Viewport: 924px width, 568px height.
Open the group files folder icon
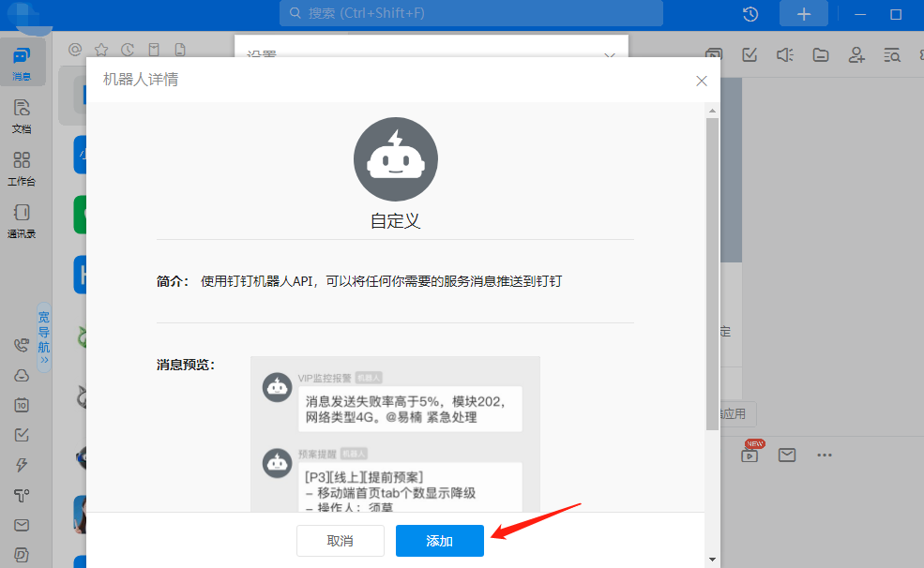pyautogui.click(x=820, y=54)
